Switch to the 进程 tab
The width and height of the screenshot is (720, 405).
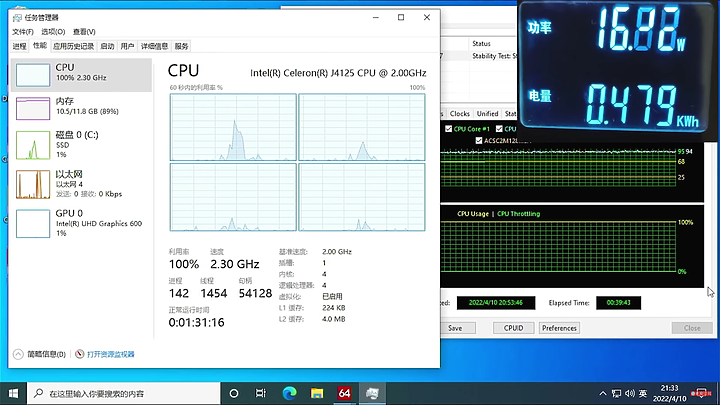coord(19,46)
